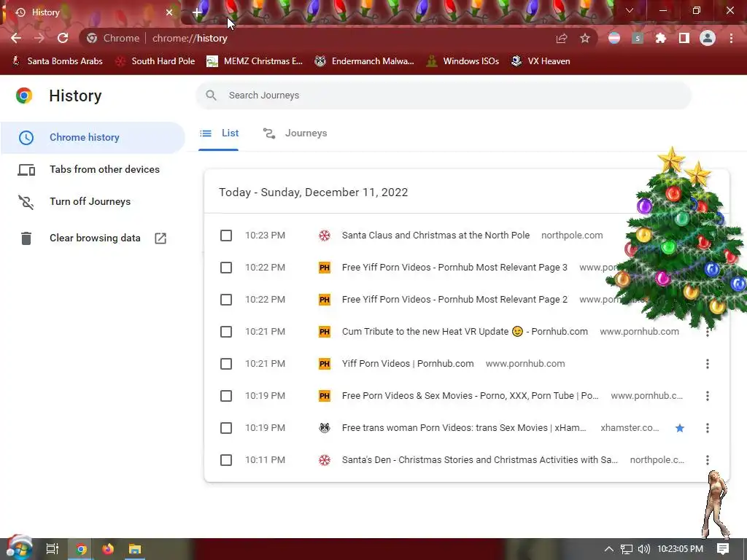Screen dimensions: 747x560
Task: Toggle the browser side panel icon
Action: 684,38
